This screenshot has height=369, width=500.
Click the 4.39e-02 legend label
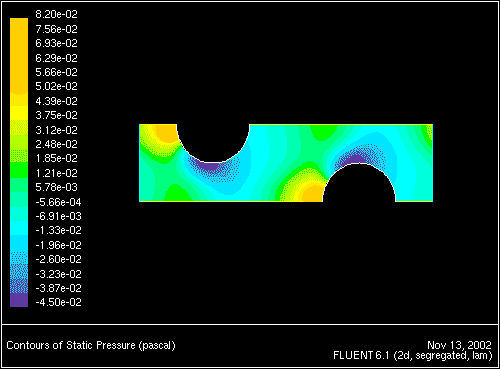56,101
